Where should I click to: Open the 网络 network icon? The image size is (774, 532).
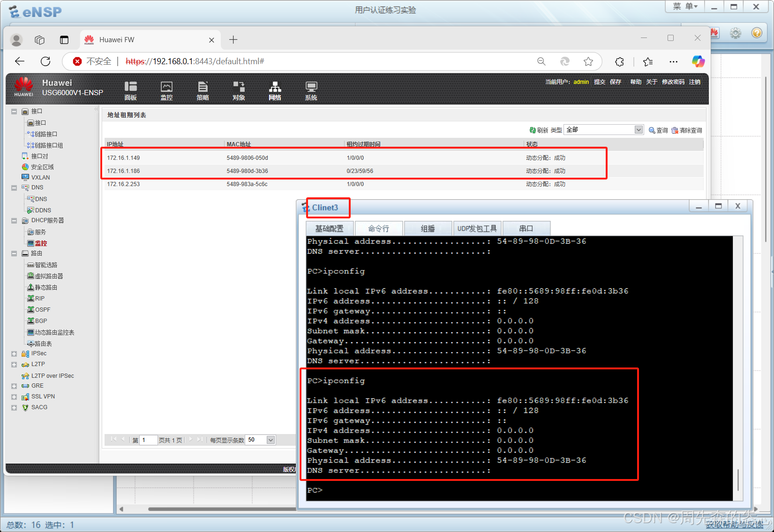click(275, 90)
